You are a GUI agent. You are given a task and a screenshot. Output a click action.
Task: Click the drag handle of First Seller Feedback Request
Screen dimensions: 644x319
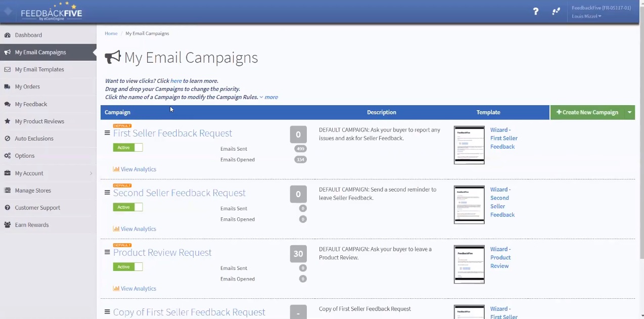[x=107, y=133]
